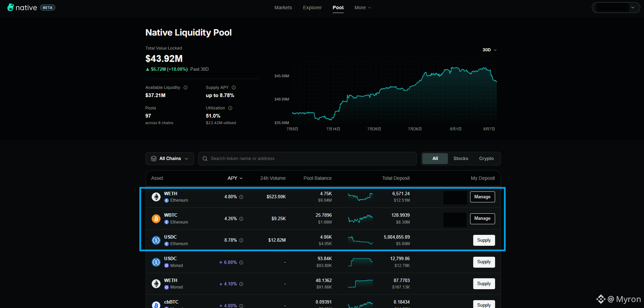Show Supply APY info icon

click(x=234, y=88)
